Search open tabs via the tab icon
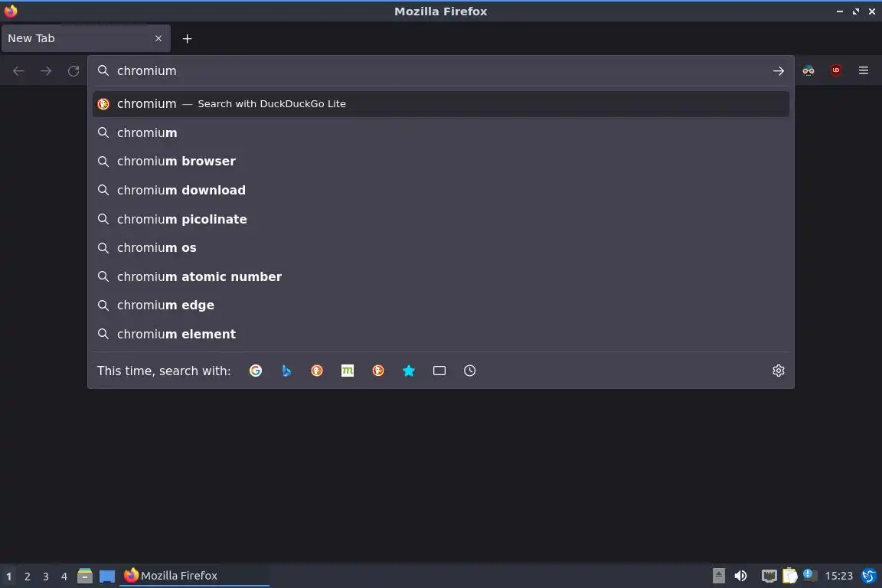882x588 pixels. coord(439,371)
